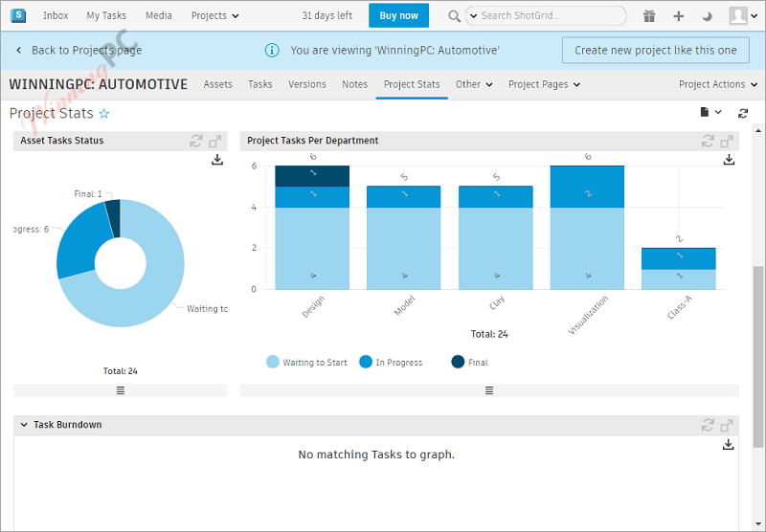Pop out Project Tasks Per Department widget
The image size is (766, 532).
pyautogui.click(x=727, y=141)
